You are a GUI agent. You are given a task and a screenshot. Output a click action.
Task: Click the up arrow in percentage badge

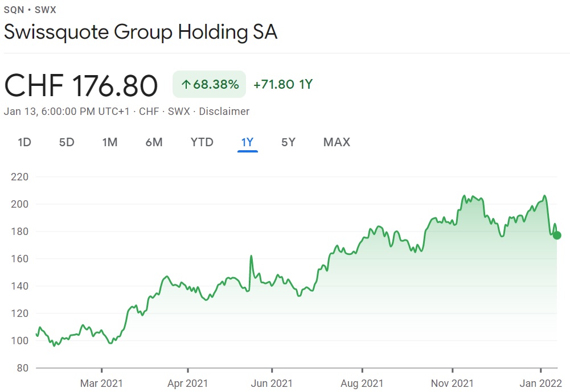[186, 85]
